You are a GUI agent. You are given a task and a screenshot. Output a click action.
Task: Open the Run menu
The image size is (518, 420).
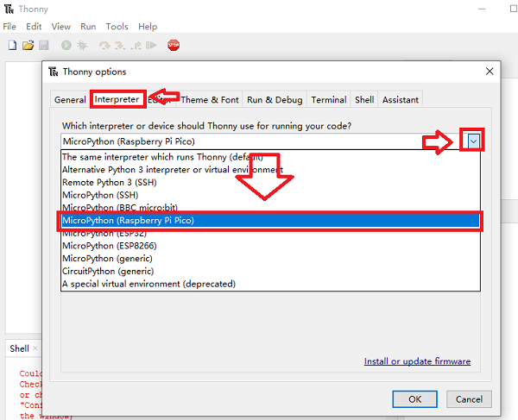click(88, 27)
